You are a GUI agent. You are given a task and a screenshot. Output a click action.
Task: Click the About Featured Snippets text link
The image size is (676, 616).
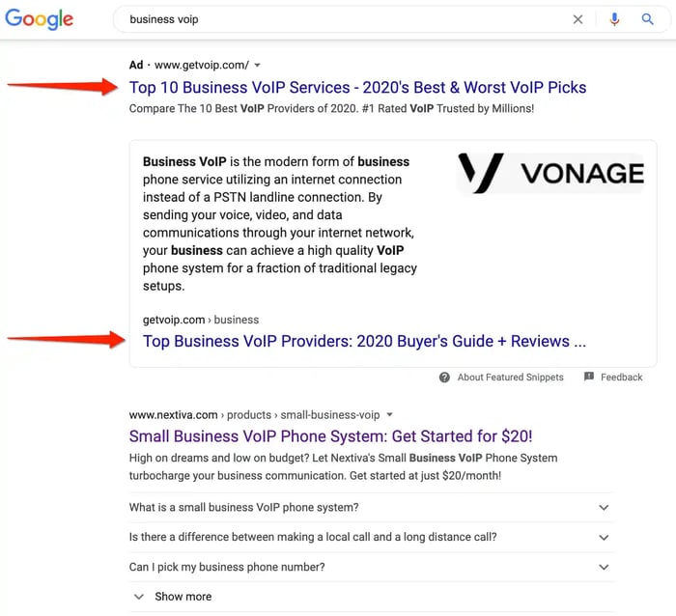point(510,378)
